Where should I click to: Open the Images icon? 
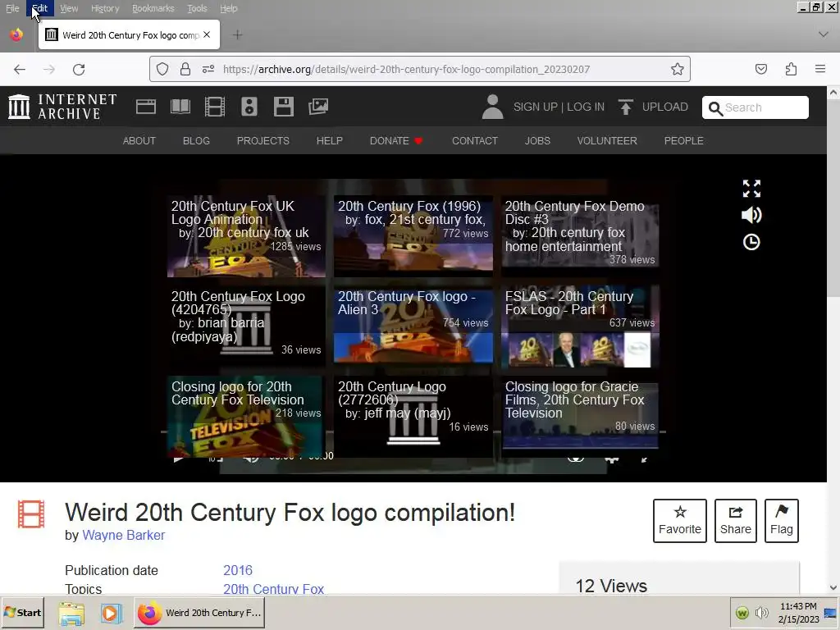(318, 107)
